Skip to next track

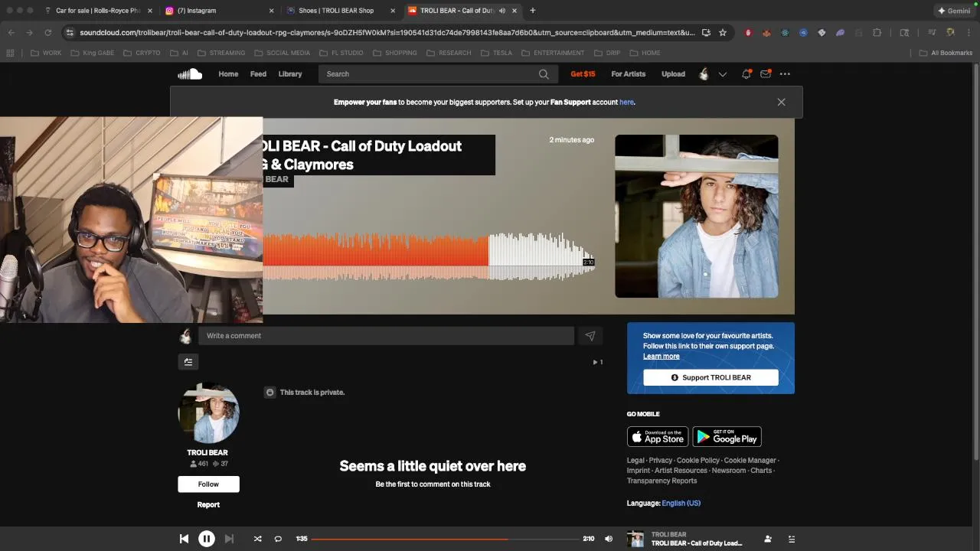coord(229,539)
